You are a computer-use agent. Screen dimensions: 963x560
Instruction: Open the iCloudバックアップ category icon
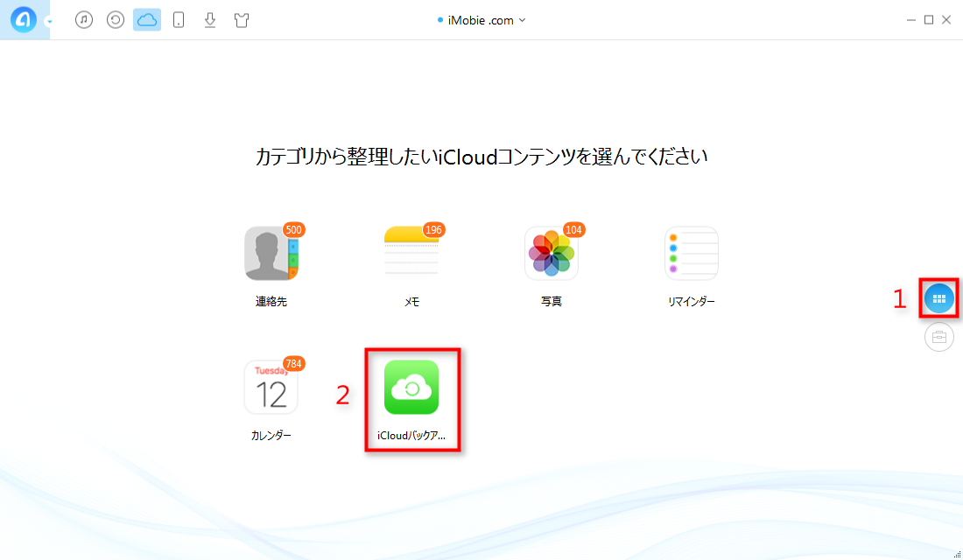coord(411,388)
